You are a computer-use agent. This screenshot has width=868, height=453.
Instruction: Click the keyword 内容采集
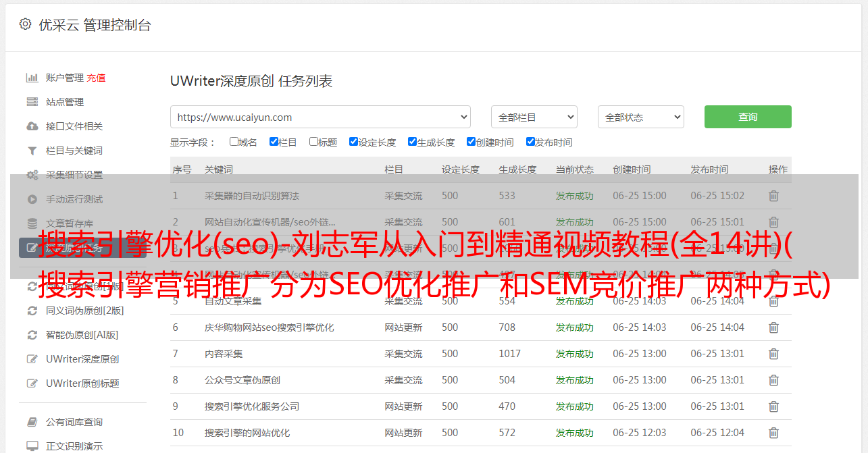[x=224, y=354]
